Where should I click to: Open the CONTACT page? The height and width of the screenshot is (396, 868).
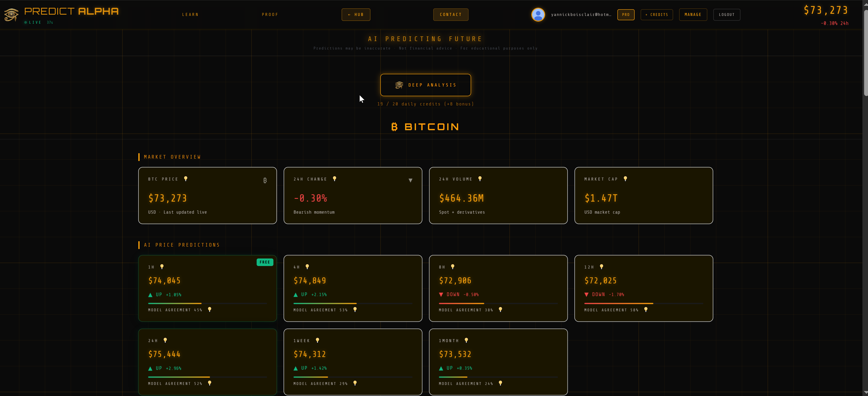[x=450, y=14]
